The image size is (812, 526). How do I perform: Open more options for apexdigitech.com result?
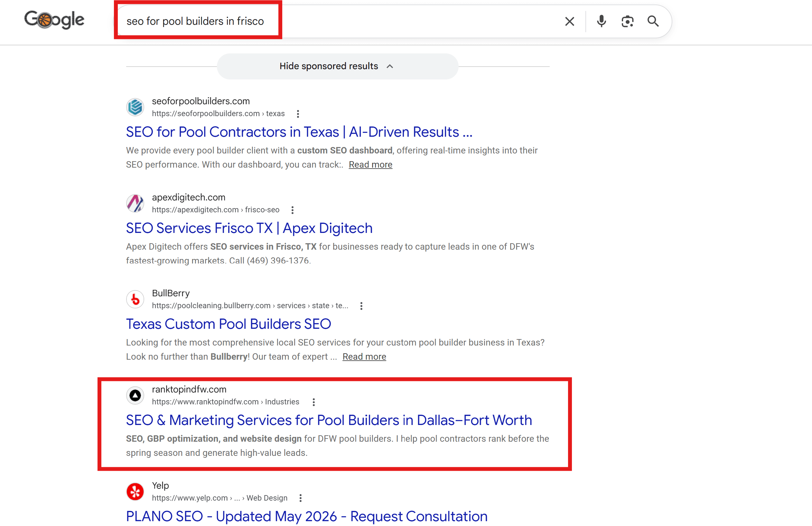pos(292,210)
